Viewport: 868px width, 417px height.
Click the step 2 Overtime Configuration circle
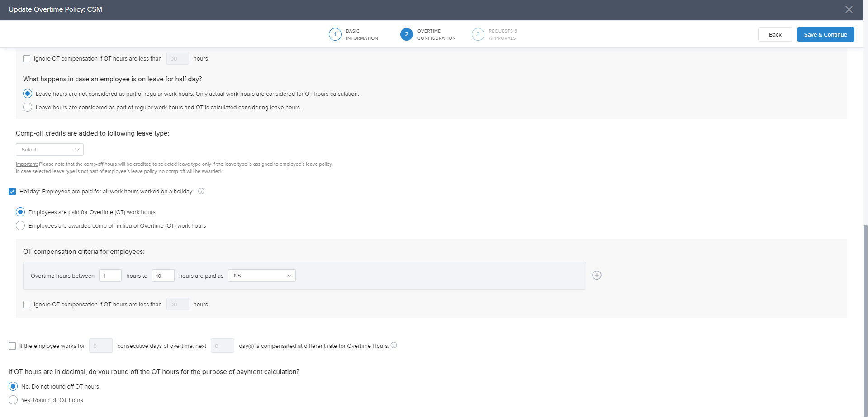[406, 34]
